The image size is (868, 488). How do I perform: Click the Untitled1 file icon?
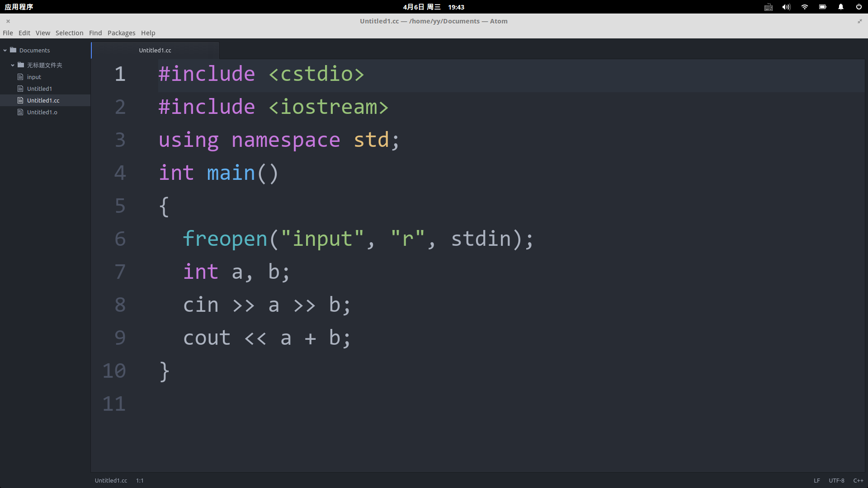20,89
